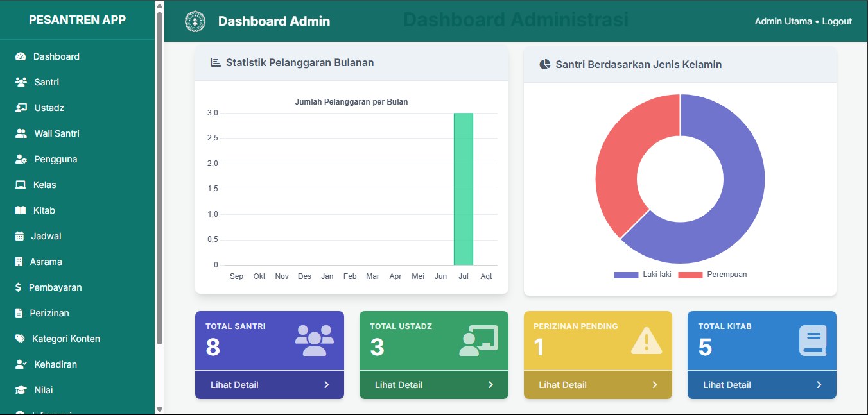The height and width of the screenshot is (415, 868).
Task: Click the warning triangle on Perizinan Pending card
Action: click(x=647, y=340)
